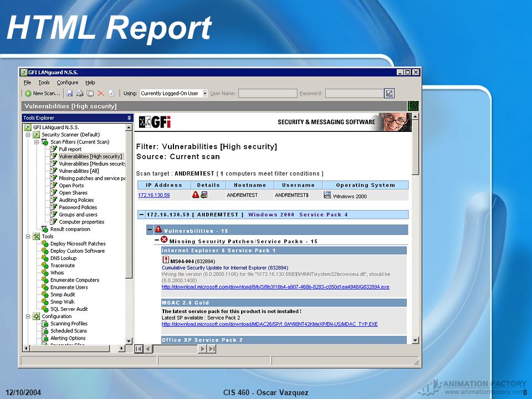Select Vulnerabilities [High security] filter
Viewport: 532px width, 399px height.
point(90,156)
